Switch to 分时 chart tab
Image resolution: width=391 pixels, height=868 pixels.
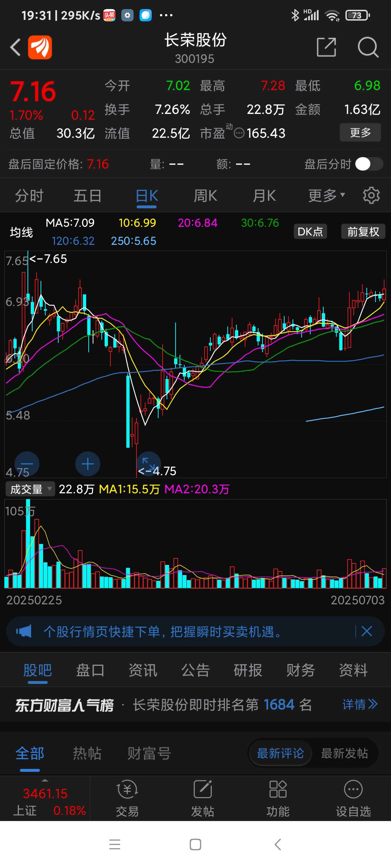(29, 196)
